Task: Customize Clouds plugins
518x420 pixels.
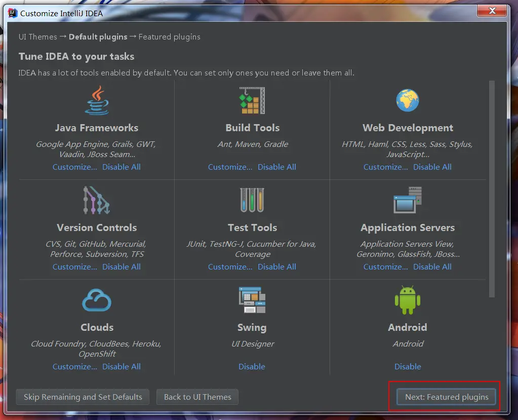Action: point(74,366)
